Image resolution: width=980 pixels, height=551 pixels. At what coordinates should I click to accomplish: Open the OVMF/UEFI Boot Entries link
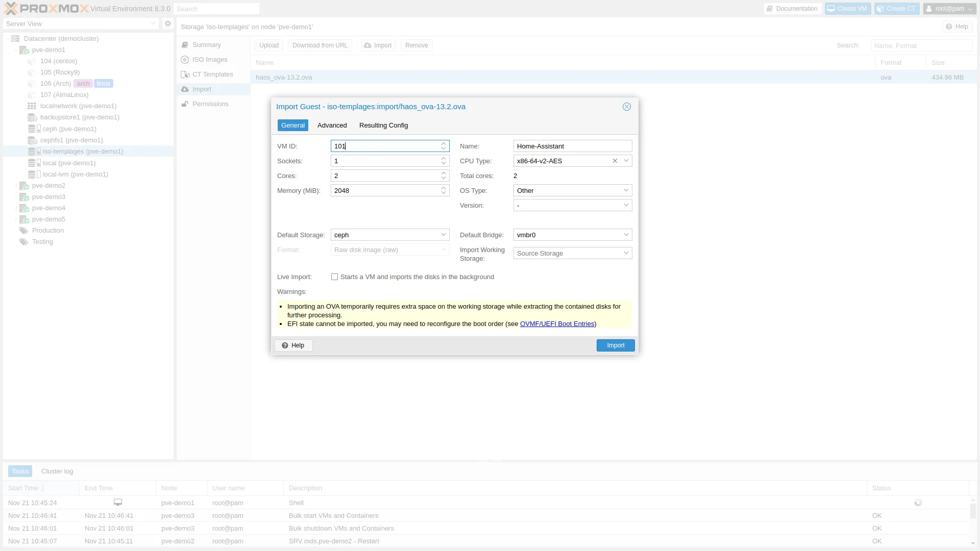click(x=557, y=324)
